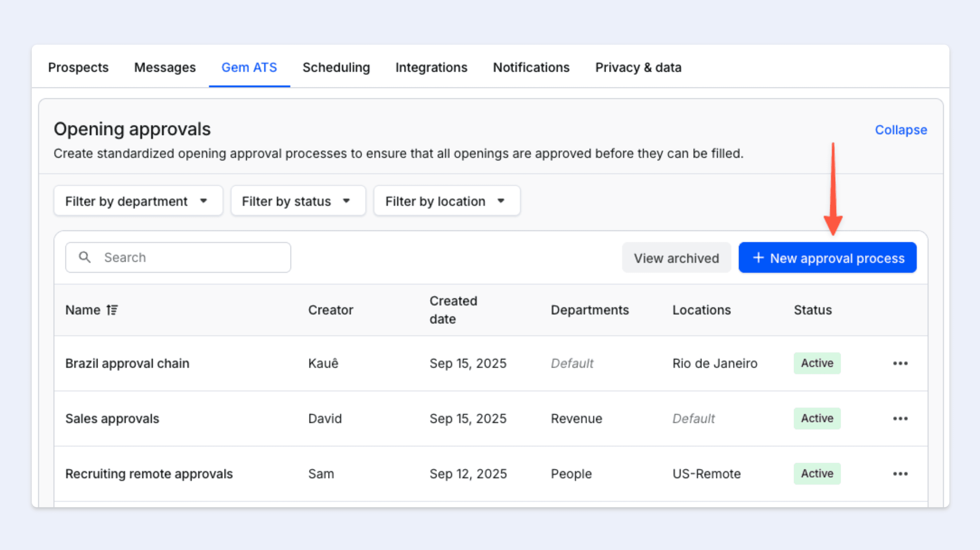Select the Privacy & data tab
980x550 pixels.
pos(638,67)
